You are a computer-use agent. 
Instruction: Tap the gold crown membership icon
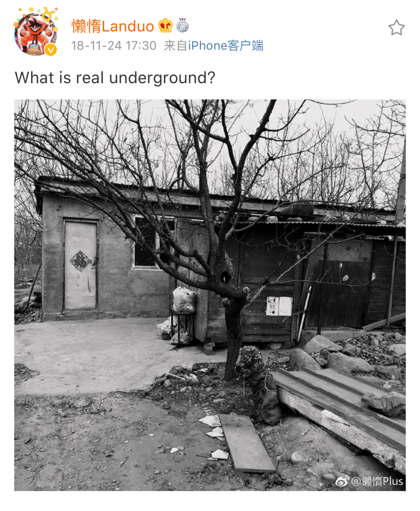coord(165,26)
